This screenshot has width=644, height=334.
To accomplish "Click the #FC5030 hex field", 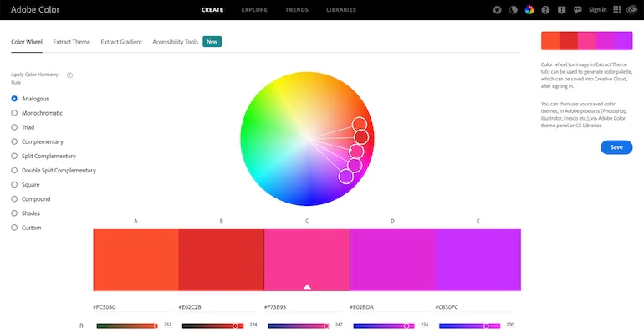I will pyautogui.click(x=133, y=307).
